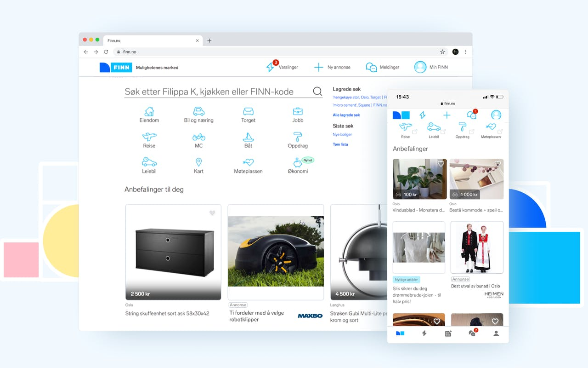Open the MC motorcycle category
This screenshot has height=368, width=588.
[198, 137]
